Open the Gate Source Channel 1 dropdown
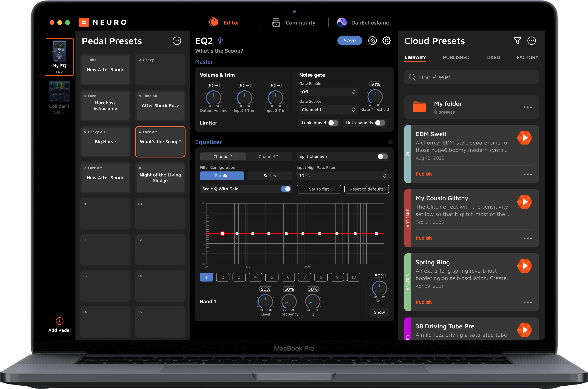Viewport: 588px width, 389px height. pyautogui.click(x=328, y=109)
